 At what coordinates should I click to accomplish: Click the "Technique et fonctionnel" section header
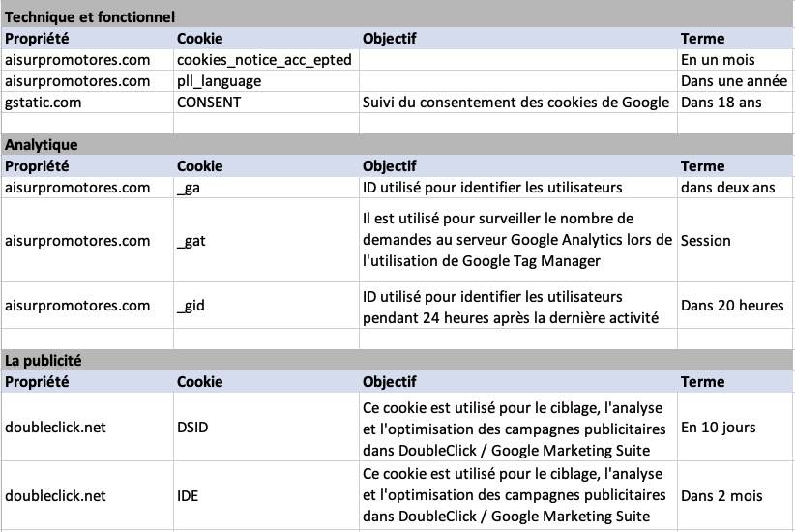(91, 17)
